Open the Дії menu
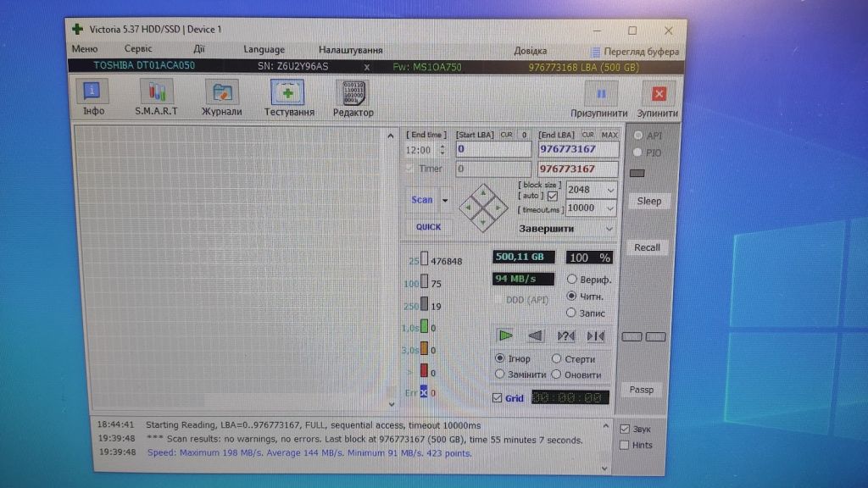 click(198, 48)
